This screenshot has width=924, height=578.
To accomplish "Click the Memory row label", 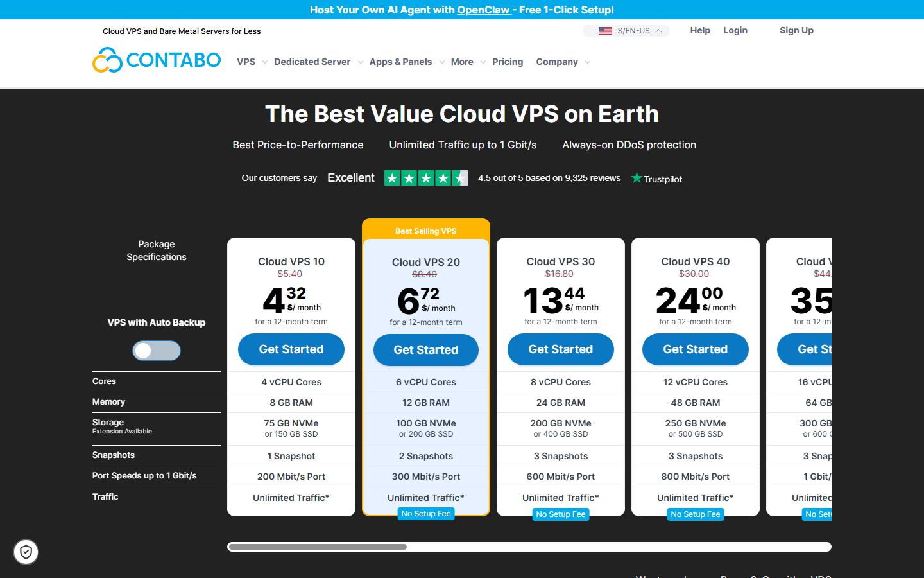I will click(x=108, y=402).
